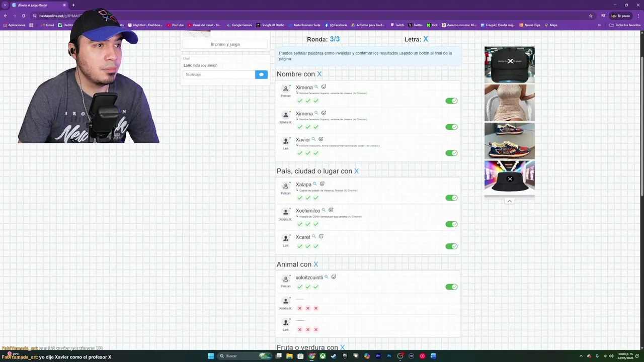The width and height of the screenshot is (644, 362).
Task: Expand hidden bookmarks with double chevron
Action: pos(599,25)
